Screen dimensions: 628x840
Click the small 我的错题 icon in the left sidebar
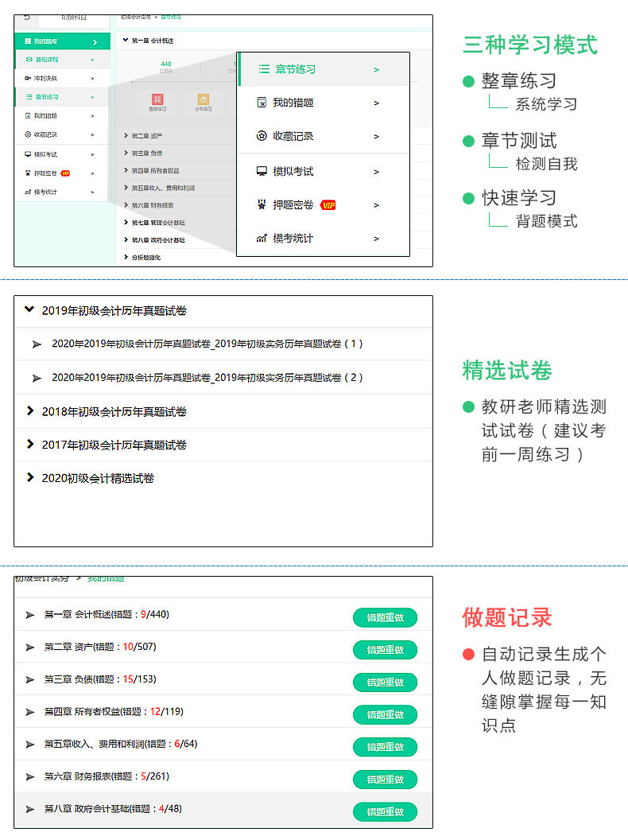point(28,115)
